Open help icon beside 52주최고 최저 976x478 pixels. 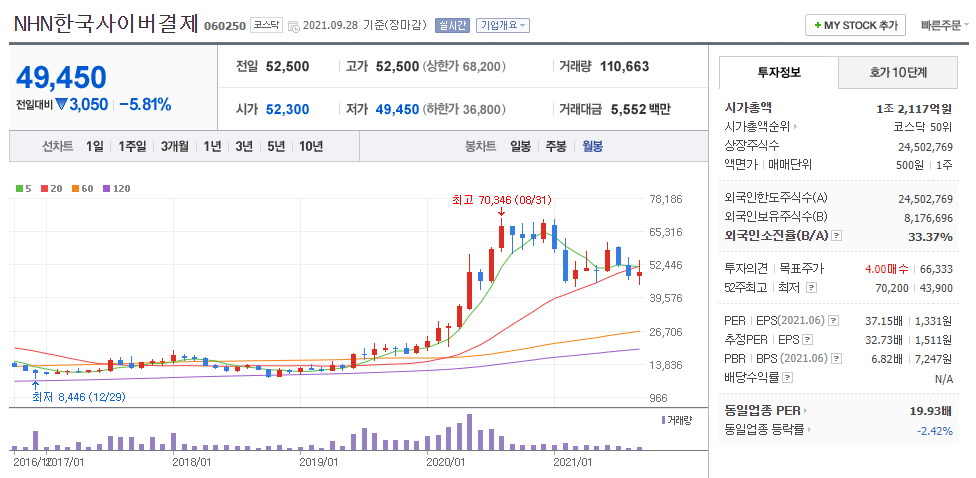(x=811, y=288)
